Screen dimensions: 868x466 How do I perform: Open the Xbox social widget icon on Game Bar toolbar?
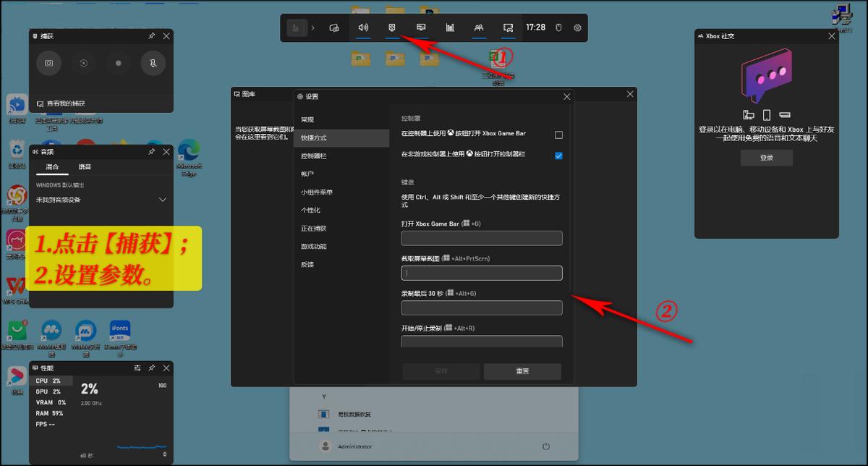pos(479,27)
